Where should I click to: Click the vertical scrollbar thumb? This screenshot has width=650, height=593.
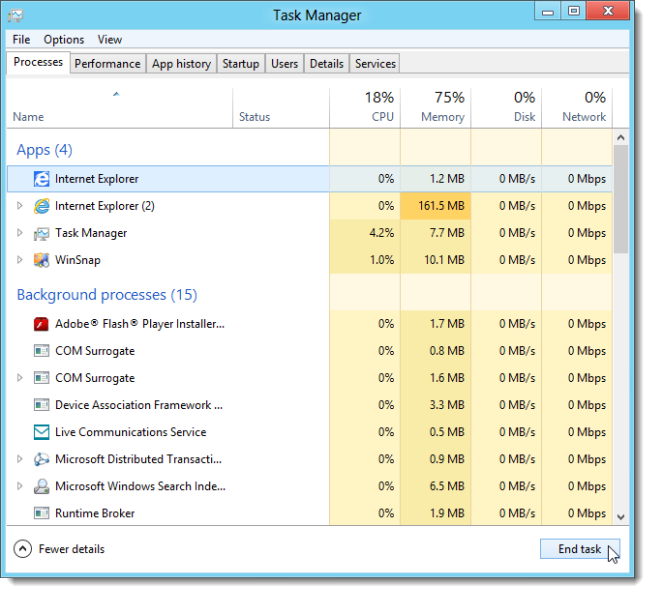point(621,199)
